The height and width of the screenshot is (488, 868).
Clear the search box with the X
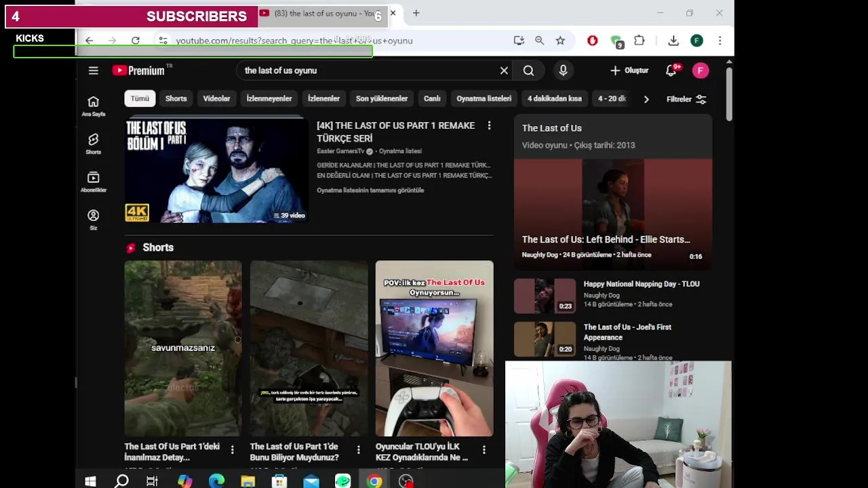coord(504,70)
